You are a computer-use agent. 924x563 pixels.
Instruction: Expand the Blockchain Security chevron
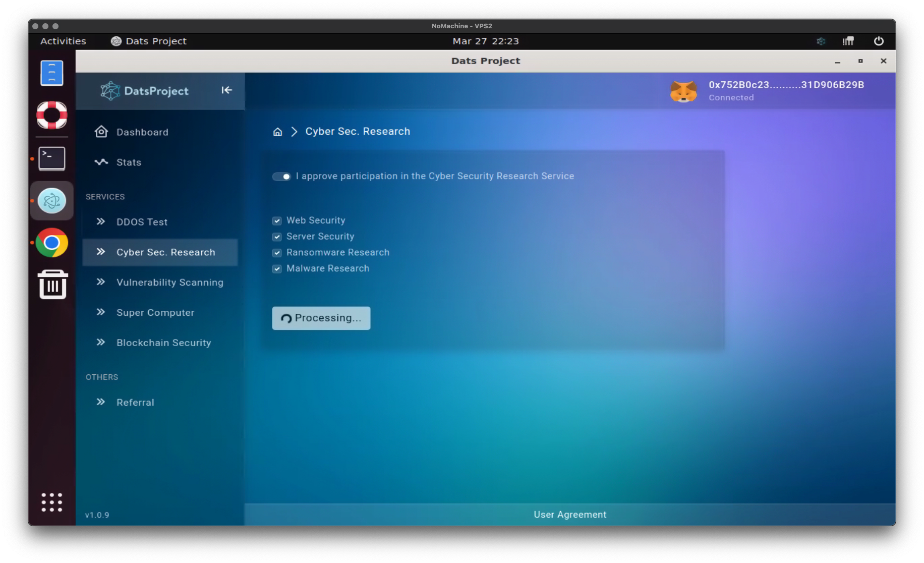pyautogui.click(x=101, y=343)
